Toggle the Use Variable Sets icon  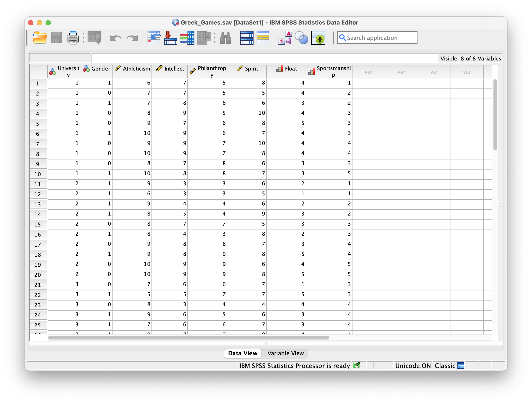click(x=301, y=37)
